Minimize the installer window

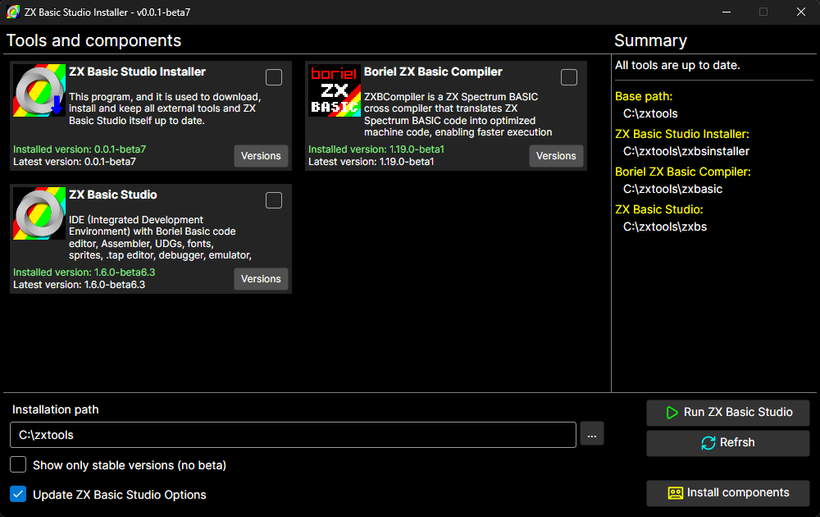(726, 12)
